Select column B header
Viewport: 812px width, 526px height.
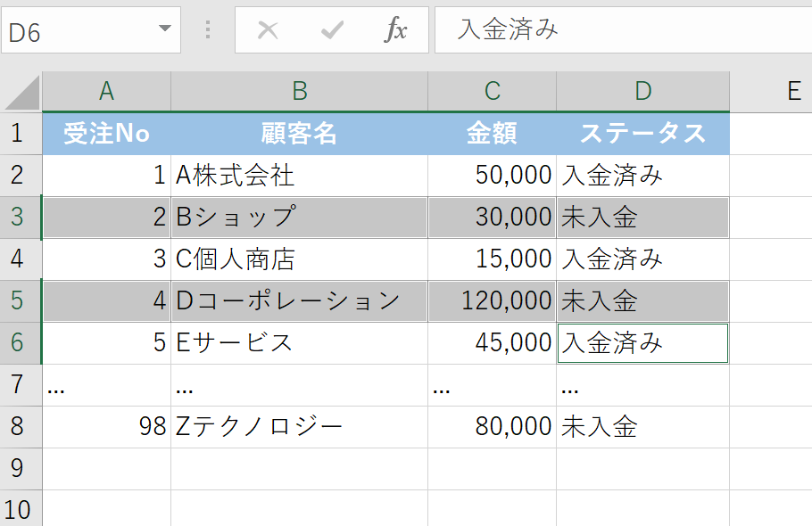(x=299, y=91)
